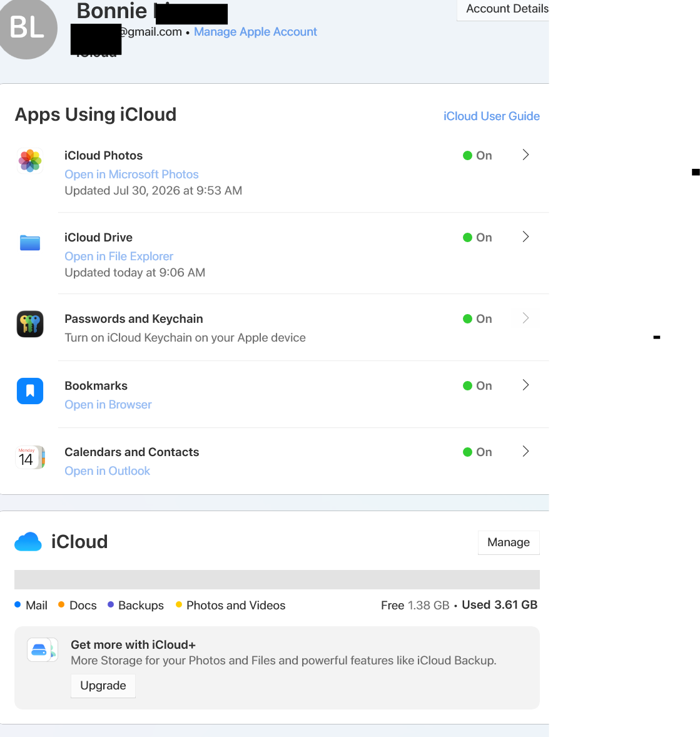Click 'Updated Jul 30, 2026 at 9:53 AM'

pos(153,191)
